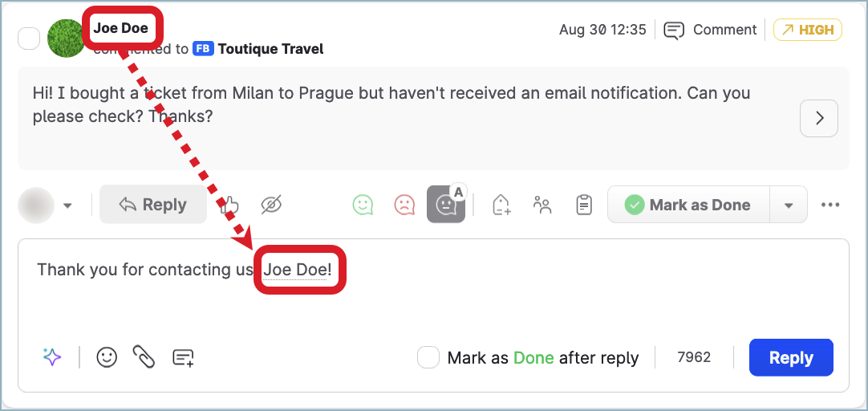Enable Mark as Done after reply
Image resolution: width=868 pixels, height=411 pixels.
[428, 357]
